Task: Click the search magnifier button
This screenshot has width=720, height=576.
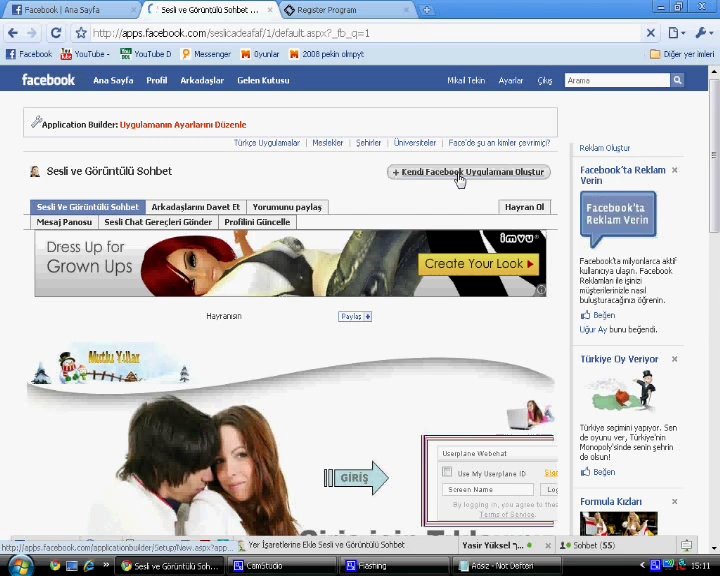Action: [677, 80]
